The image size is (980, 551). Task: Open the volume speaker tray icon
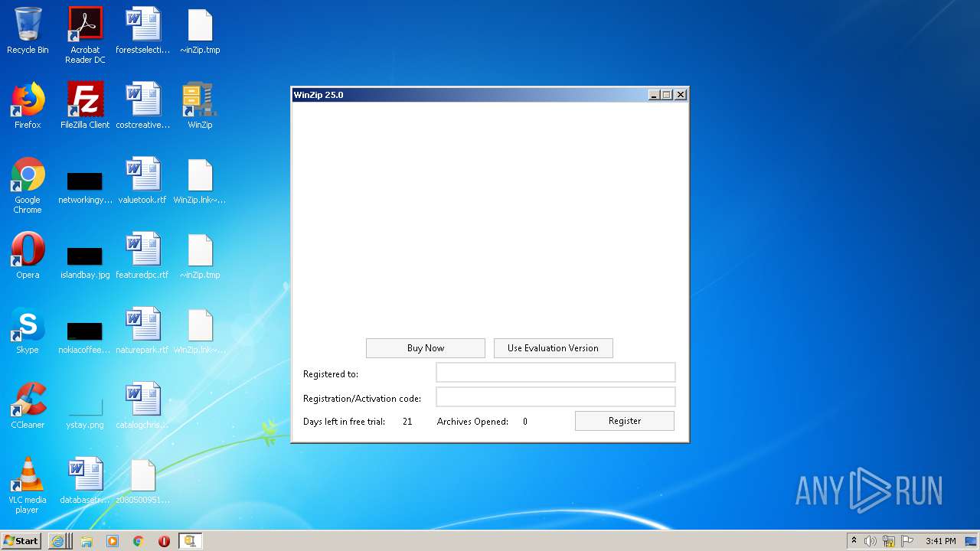(x=871, y=541)
